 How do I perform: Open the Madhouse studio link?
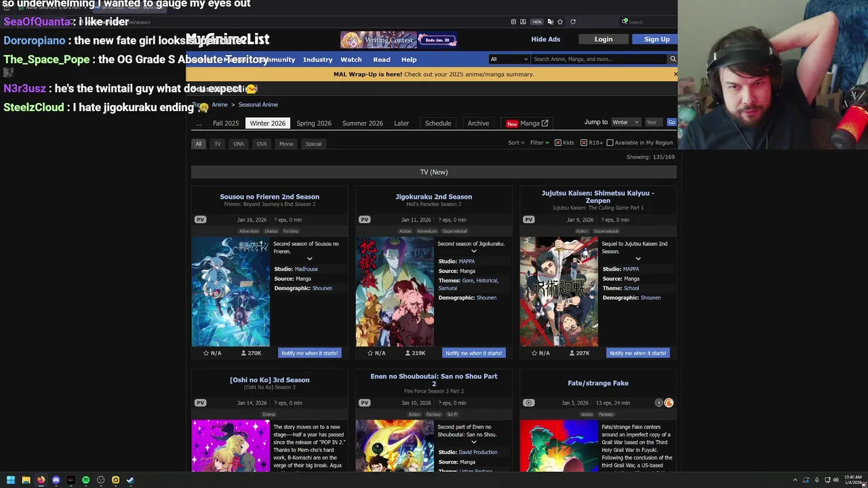306,269
